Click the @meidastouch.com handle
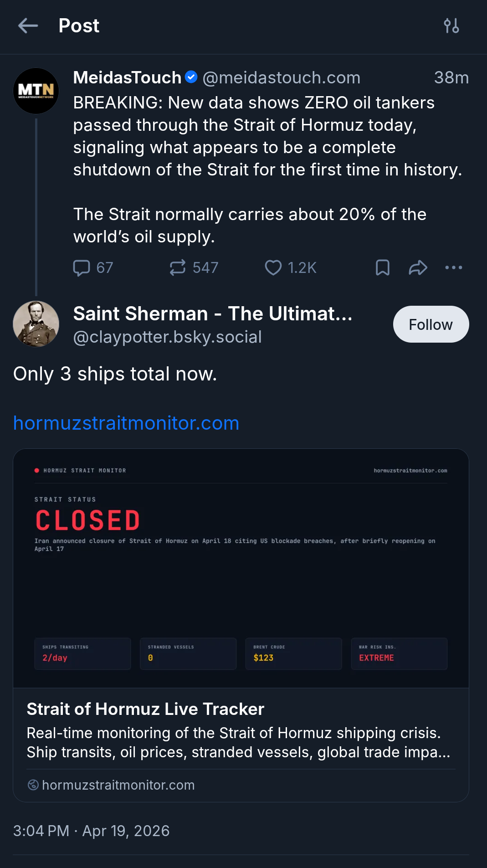Screen dimensions: 487x868 [281, 78]
